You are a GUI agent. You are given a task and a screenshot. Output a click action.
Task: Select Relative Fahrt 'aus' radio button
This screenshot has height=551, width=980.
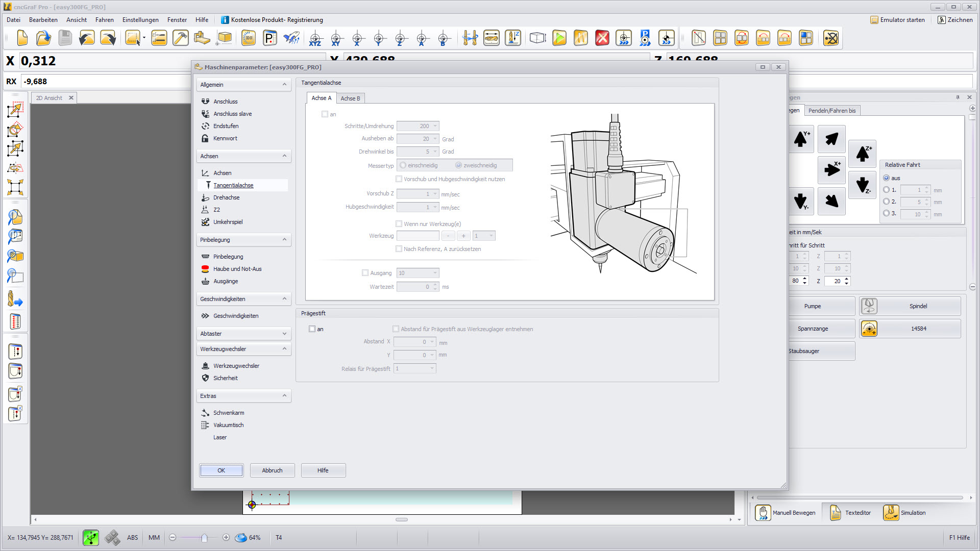(x=887, y=178)
